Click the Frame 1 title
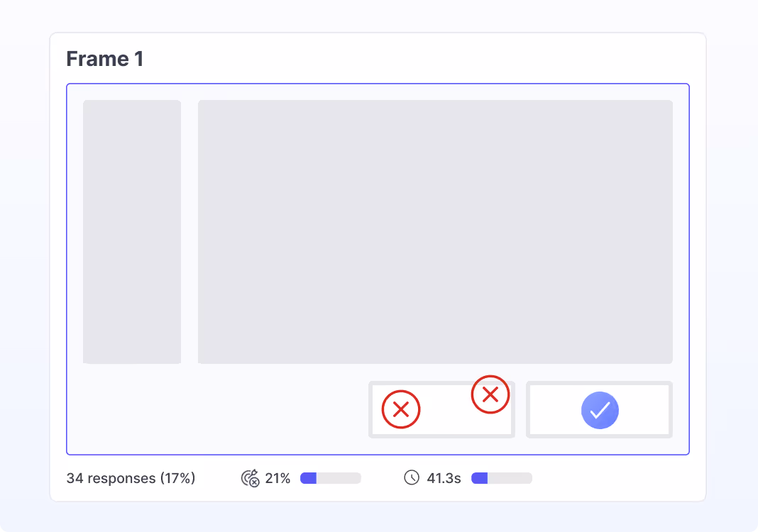This screenshot has height=532, width=758. point(104,59)
